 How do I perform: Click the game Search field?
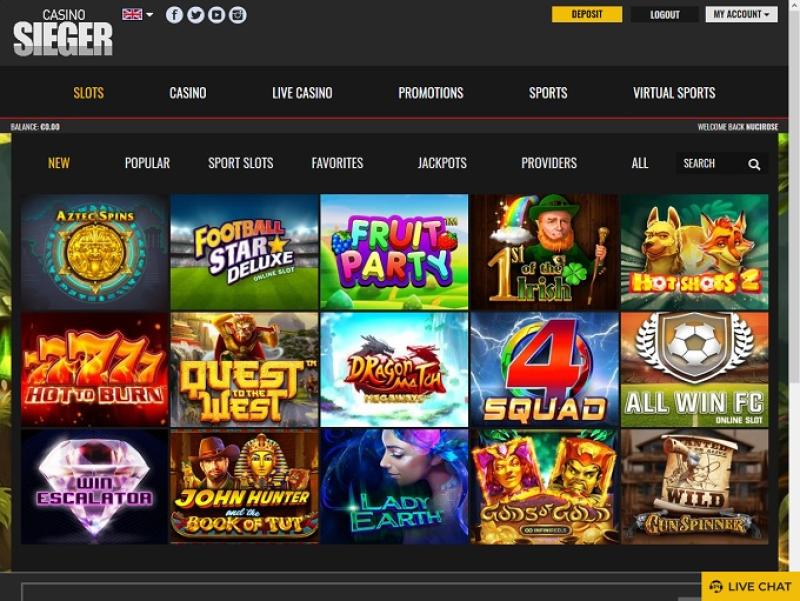pos(712,163)
